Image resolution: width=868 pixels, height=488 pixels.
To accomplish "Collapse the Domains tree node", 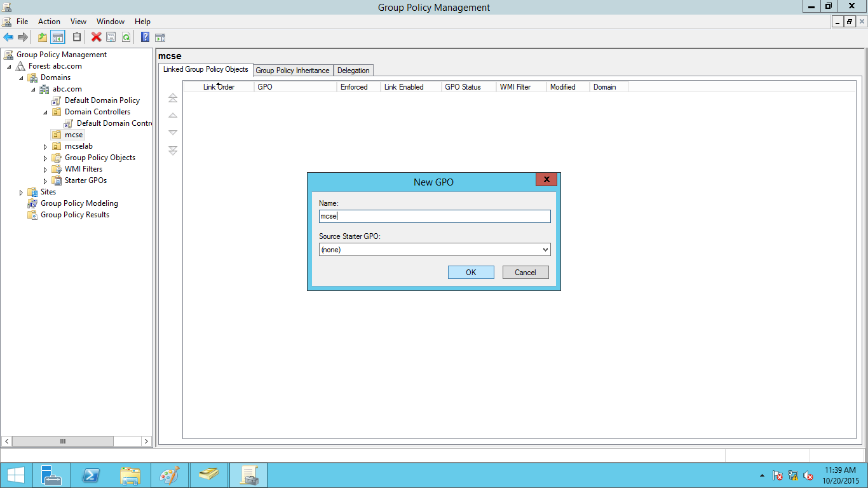I will [21, 78].
